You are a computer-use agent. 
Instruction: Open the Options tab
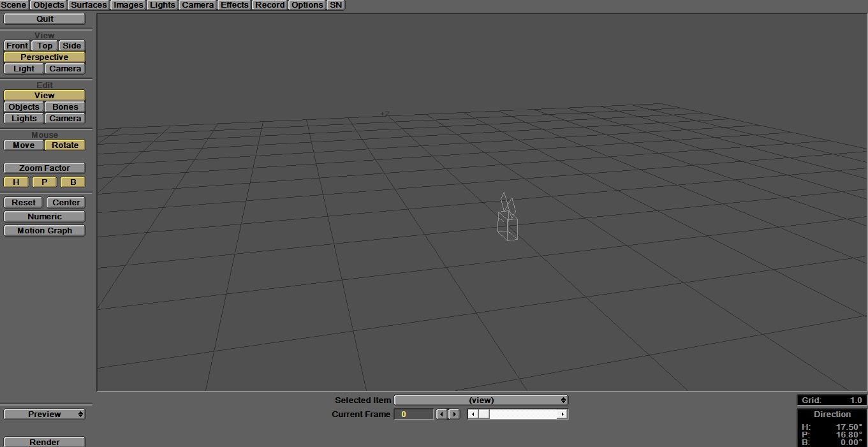pyautogui.click(x=307, y=5)
